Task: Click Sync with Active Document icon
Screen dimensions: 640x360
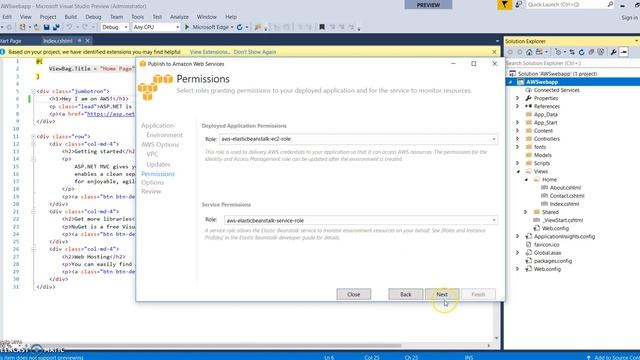Action: pos(572,52)
